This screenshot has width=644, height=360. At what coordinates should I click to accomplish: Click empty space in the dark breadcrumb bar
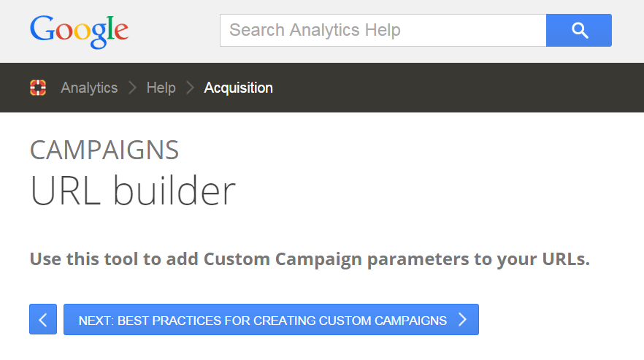pos(452,88)
